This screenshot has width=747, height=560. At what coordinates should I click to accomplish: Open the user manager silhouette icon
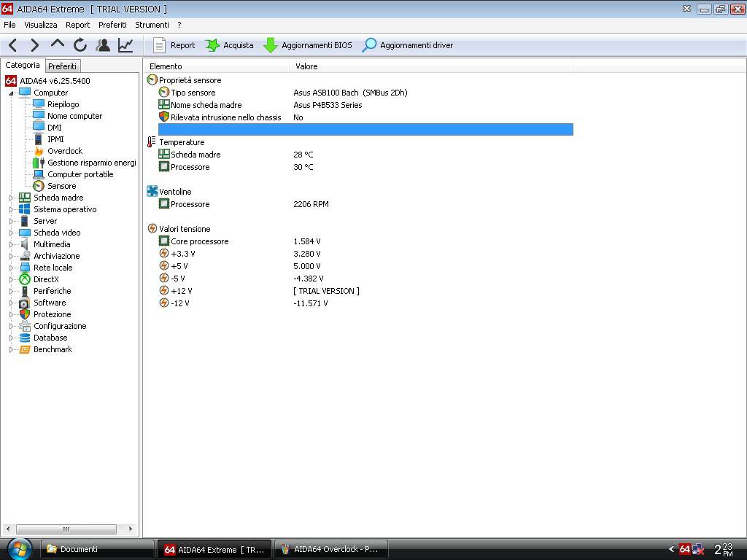click(x=103, y=45)
